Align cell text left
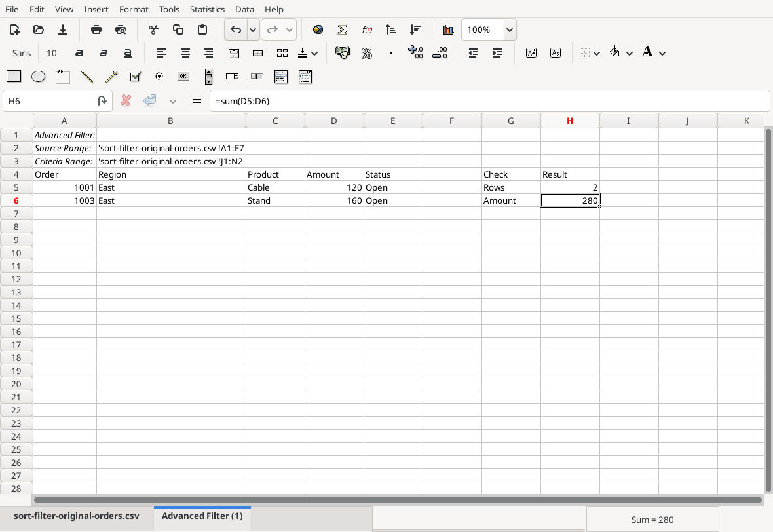Viewport: 773px width, 532px height. click(x=160, y=53)
